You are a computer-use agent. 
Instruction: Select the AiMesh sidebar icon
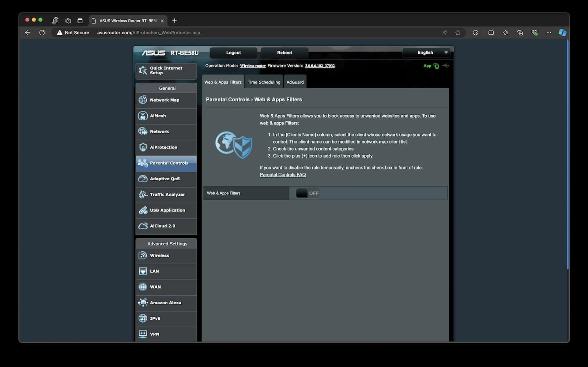pos(143,116)
